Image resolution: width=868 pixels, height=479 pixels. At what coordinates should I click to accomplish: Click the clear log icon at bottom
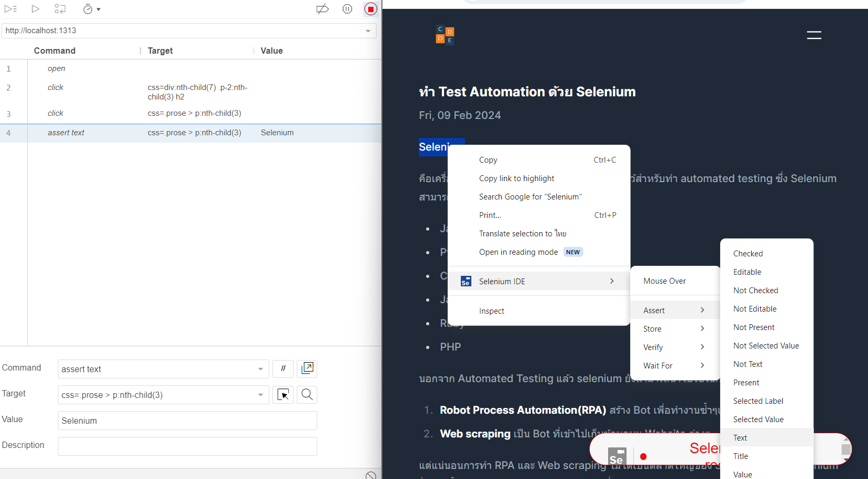(x=371, y=475)
